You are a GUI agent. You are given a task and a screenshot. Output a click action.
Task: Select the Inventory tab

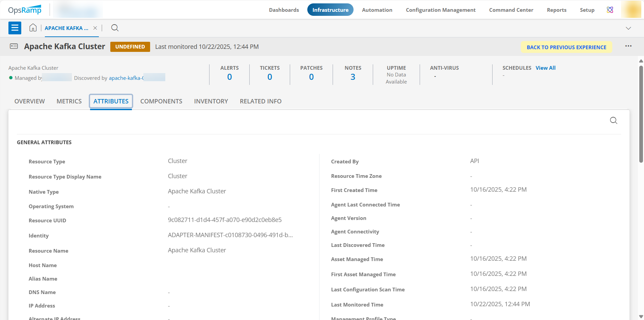tap(211, 101)
